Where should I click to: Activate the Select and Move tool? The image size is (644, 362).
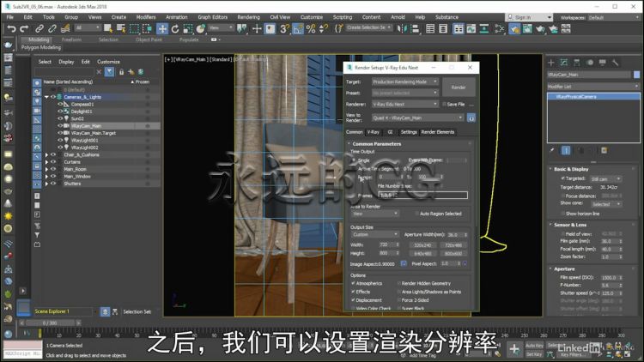click(x=162, y=28)
